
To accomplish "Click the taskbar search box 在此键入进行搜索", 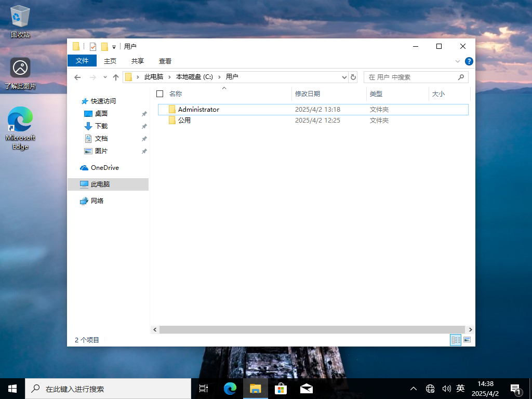I will tap(108, 389).
